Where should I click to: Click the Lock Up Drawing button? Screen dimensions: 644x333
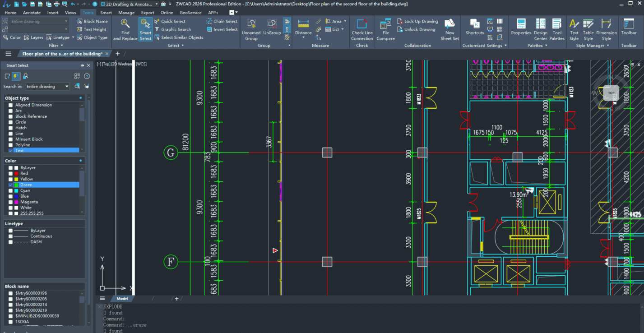tap(417, 21)
